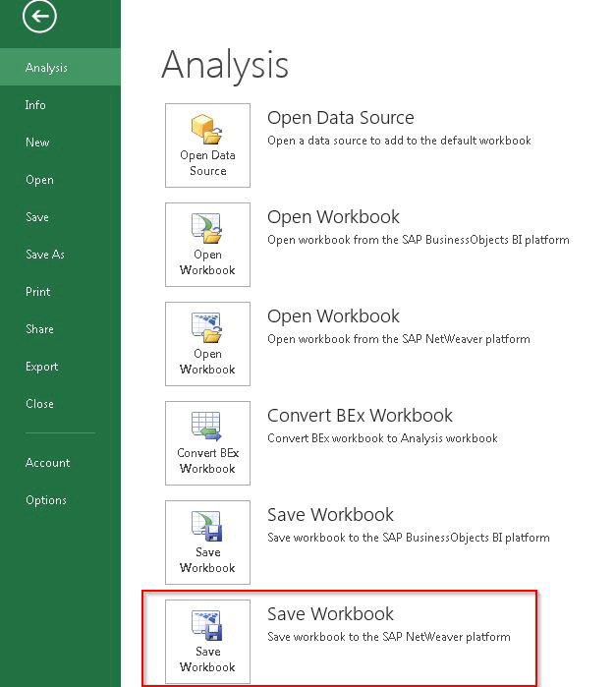Open Workbook from BusinessObjects BI platform icon
Screen dimensions: 616x687
pos(207,245)
